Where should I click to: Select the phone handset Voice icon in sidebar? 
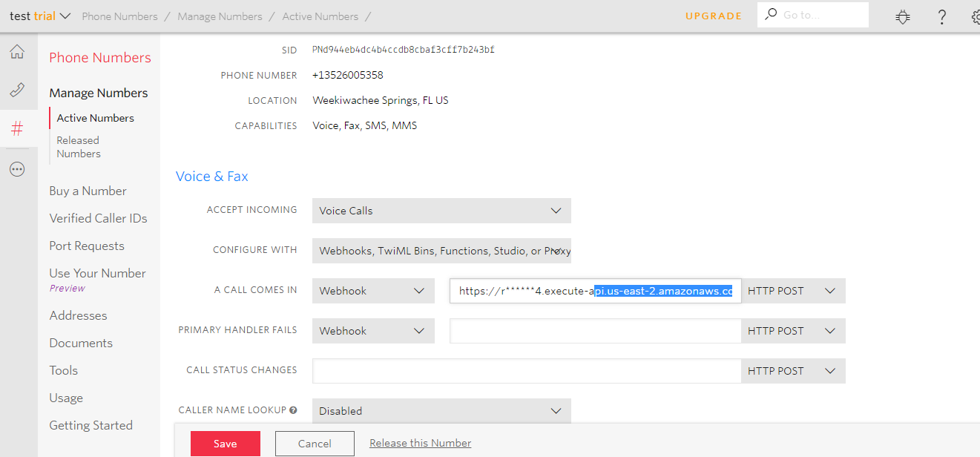point(18,89)
